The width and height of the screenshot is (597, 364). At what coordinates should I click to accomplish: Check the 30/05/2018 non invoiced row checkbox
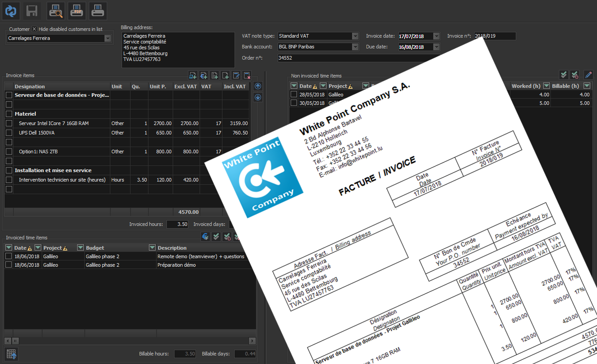[x=294, y=103]
